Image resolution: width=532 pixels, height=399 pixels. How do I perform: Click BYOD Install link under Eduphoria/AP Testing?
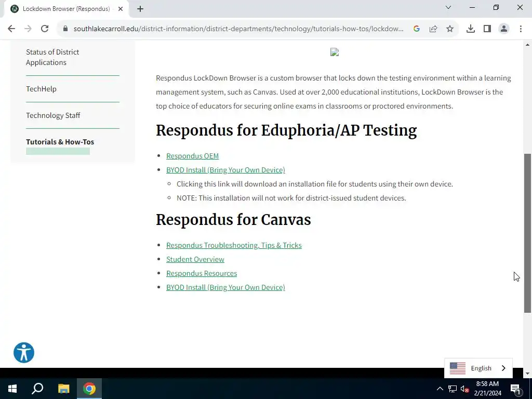(x=225, y=170)
